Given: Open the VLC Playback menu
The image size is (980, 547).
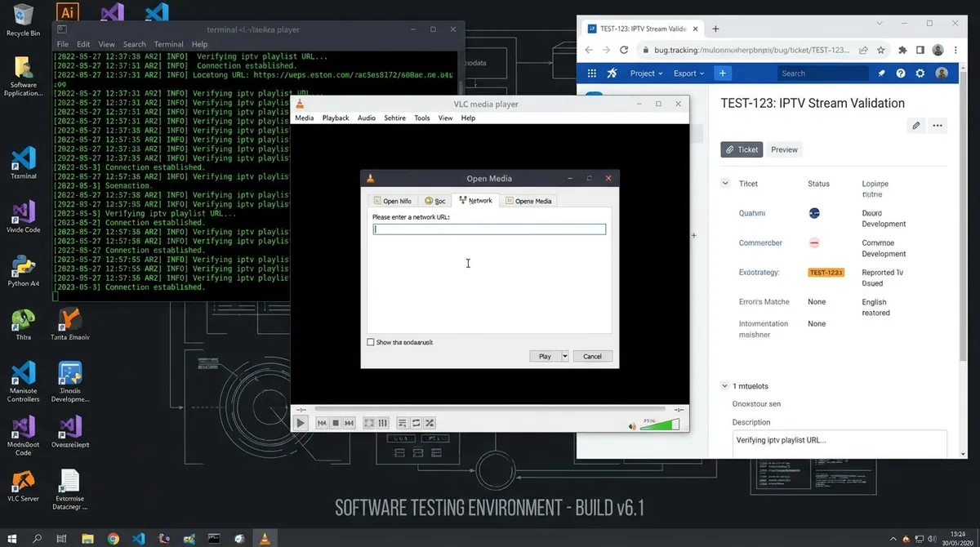Looking at the screenshot, I should [x=336, y=118].
